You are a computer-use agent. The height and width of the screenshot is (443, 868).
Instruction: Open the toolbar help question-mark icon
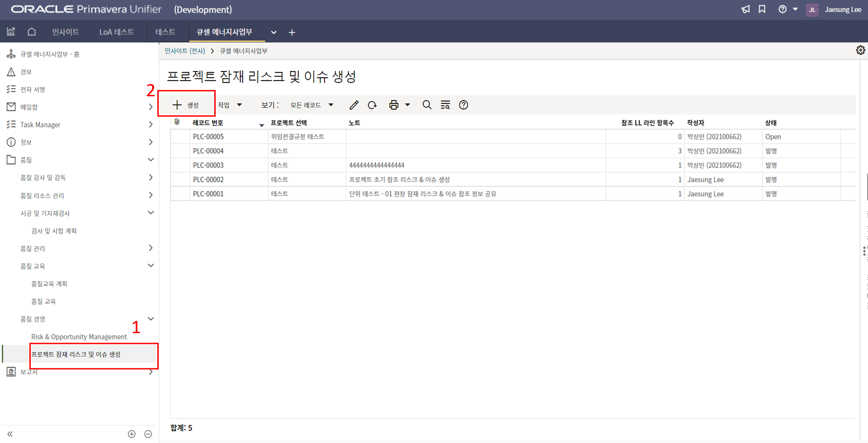[463, 105]
